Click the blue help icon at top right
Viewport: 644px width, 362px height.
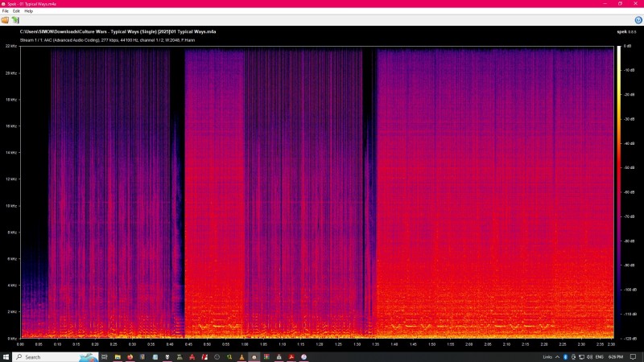click(638, 19)
